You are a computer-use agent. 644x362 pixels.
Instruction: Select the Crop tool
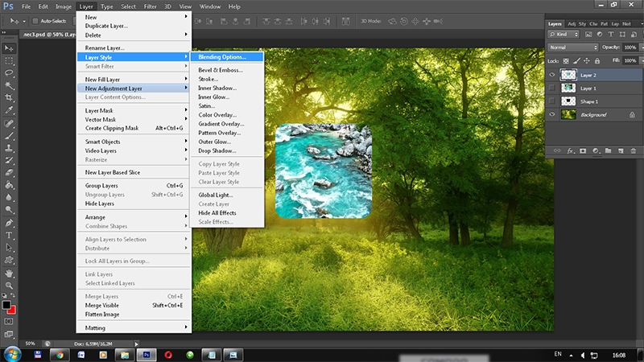[9, 97]
